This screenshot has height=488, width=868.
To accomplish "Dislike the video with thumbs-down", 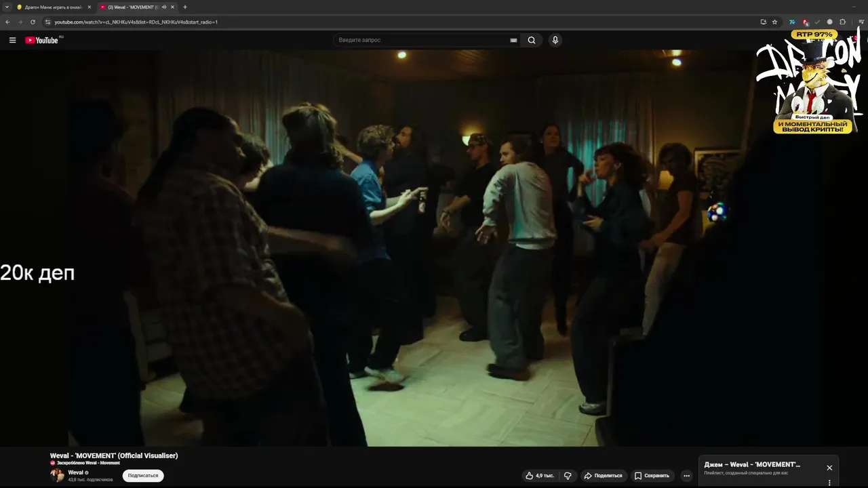I will coord(568,476).
